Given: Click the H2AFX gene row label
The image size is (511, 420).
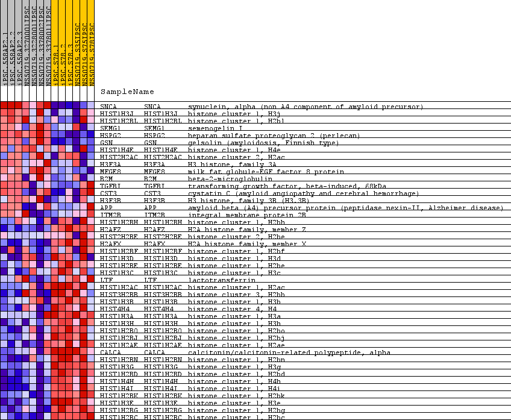Looking at the screenshot, I should (x=111, y=244).
